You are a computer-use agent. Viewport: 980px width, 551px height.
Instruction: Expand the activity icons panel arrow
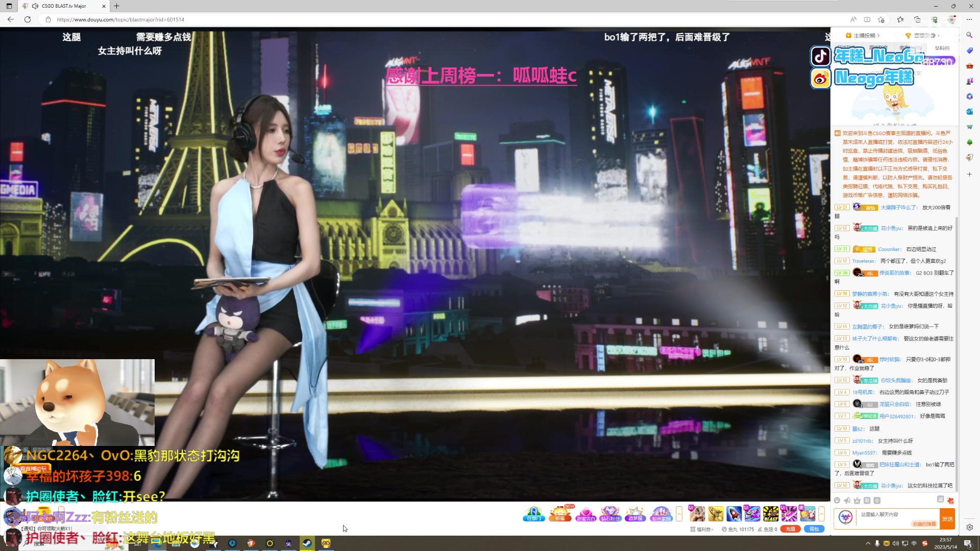point(679,513)
